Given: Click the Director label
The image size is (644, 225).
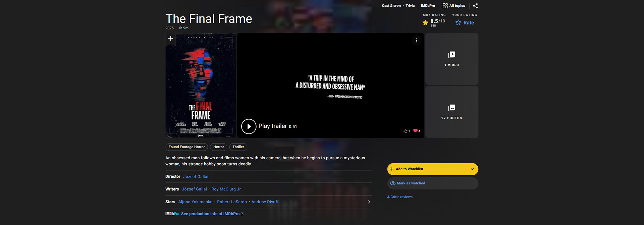Looking at the screenshot, I should [x=173, y=176].
